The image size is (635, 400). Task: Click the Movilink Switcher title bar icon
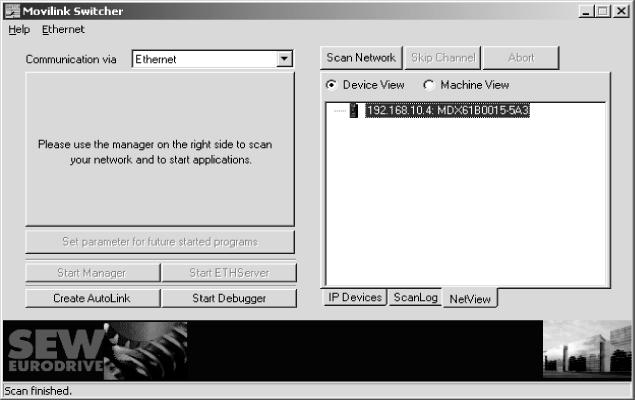[x=12, y=11]
